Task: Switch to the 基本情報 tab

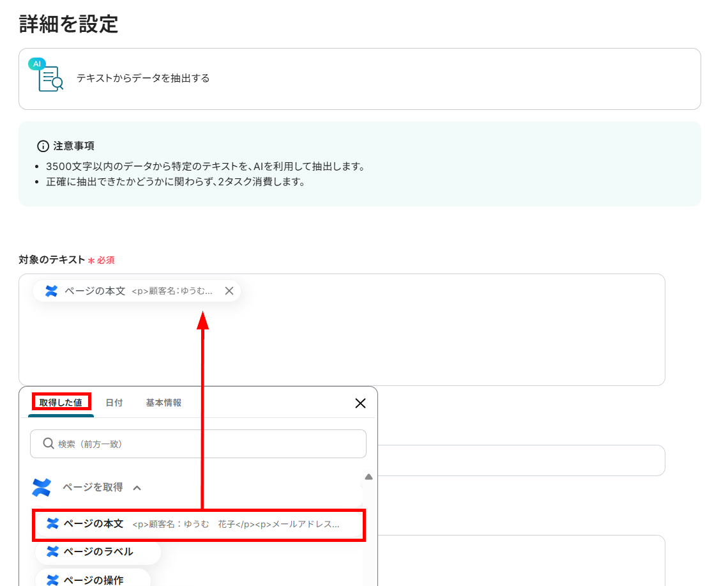Action: pos(163,403)
